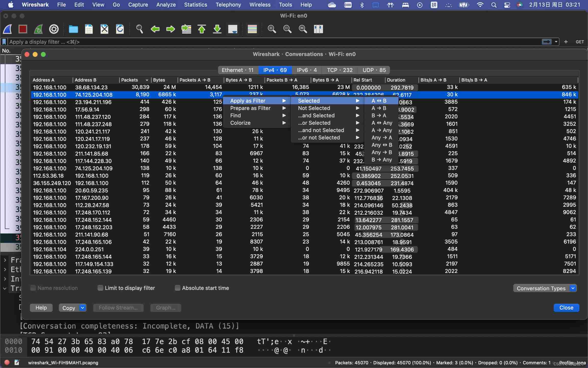588x368 pixels.
Task: Jump to first packet icon
Action: pos(202,29)
